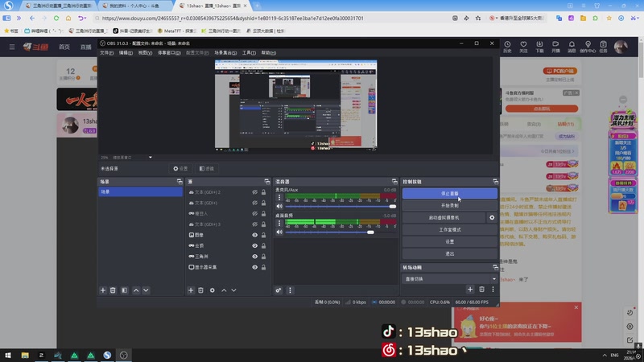Expand hidden system tray icons chevron
Viewport: 644px width, 362px height.
pyautogui.click(x=605, y=355)
